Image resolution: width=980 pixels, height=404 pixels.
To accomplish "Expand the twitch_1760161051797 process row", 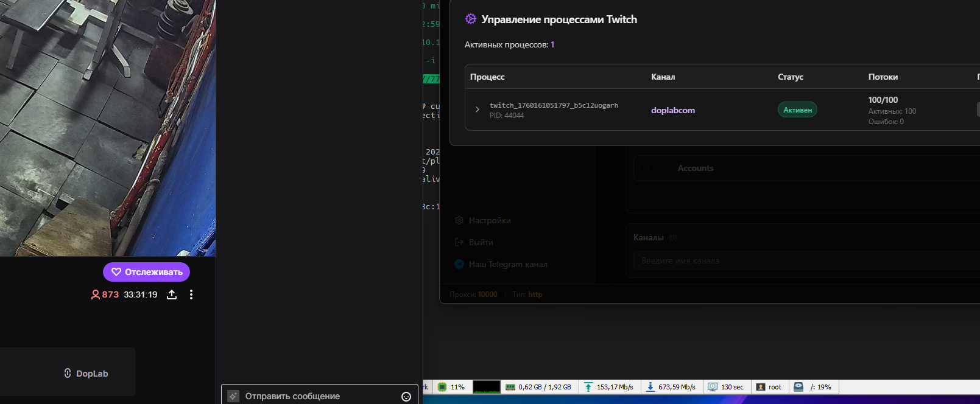I will (477, 110).
